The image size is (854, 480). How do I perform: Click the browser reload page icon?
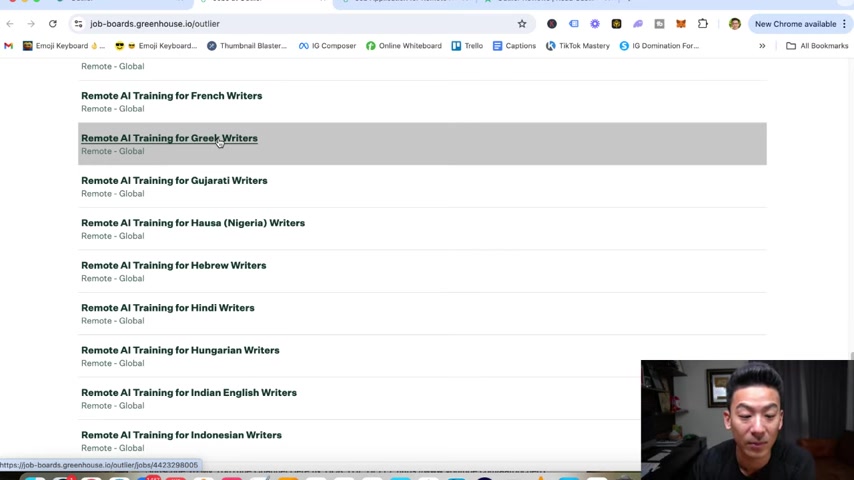(x=52, y=24)
